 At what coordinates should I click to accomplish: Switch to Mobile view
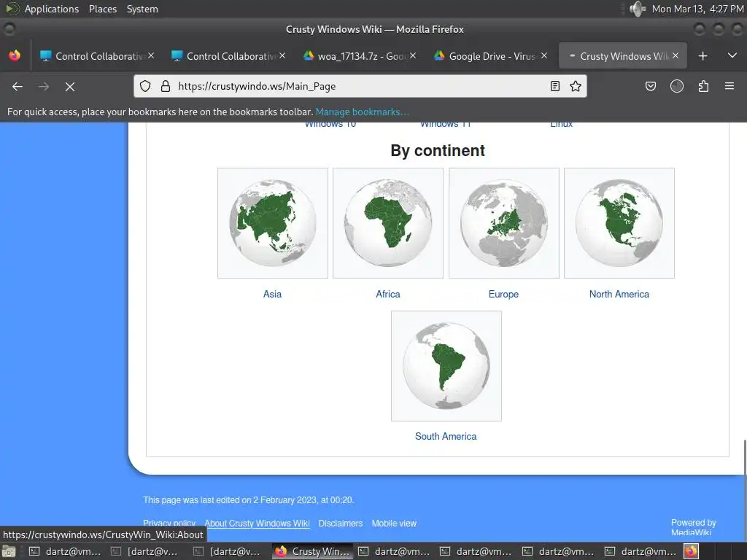pyautogui.click(x=394, y=524)
